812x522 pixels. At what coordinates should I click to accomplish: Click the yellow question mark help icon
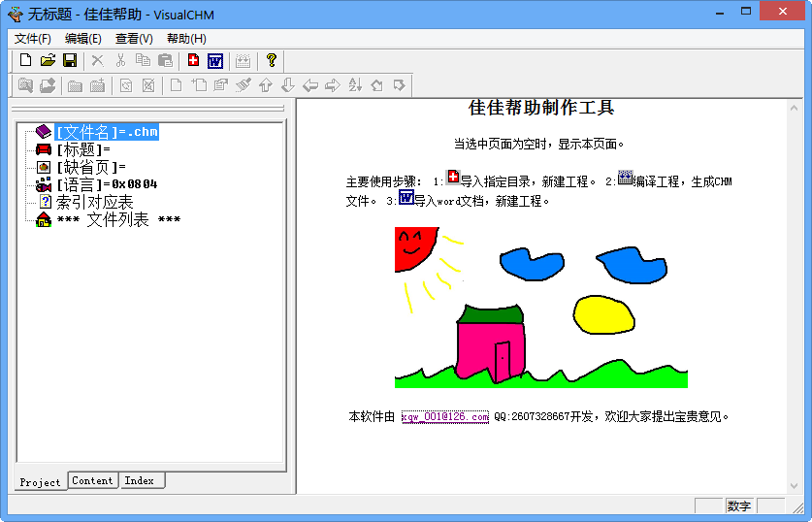click(271, 60)
